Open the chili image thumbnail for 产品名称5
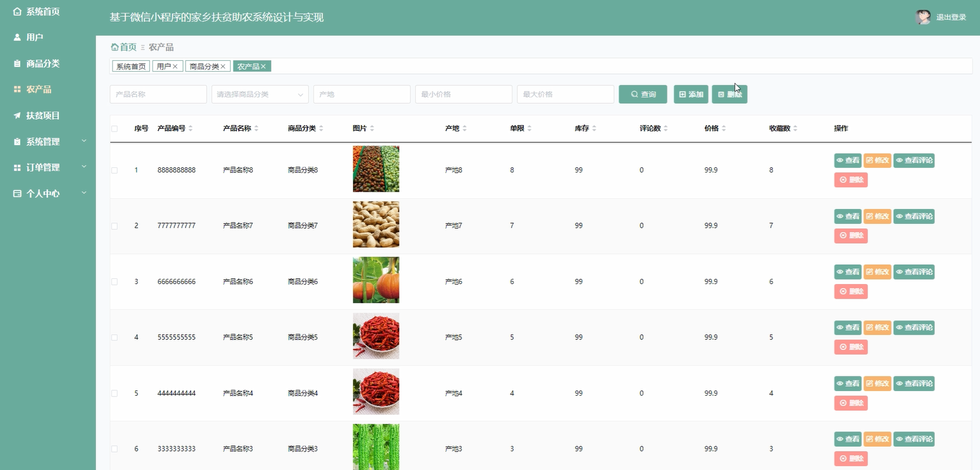 [x=376, y=336]
